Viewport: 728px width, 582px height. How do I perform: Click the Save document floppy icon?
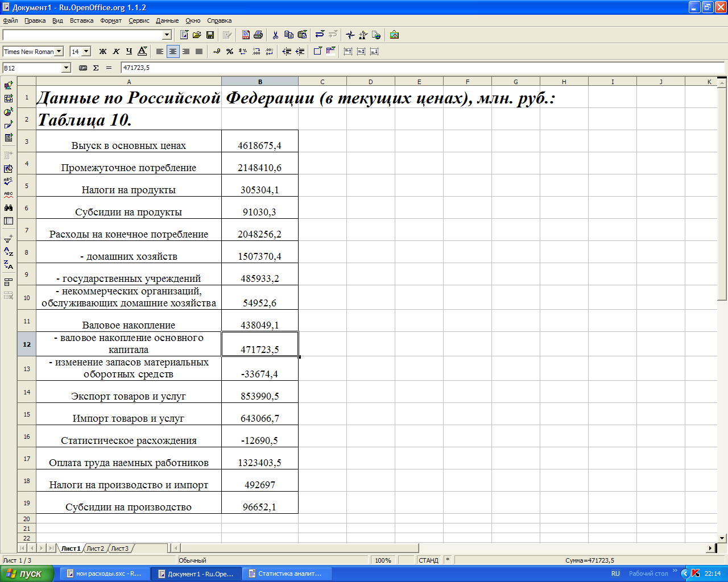coord(210,35)
